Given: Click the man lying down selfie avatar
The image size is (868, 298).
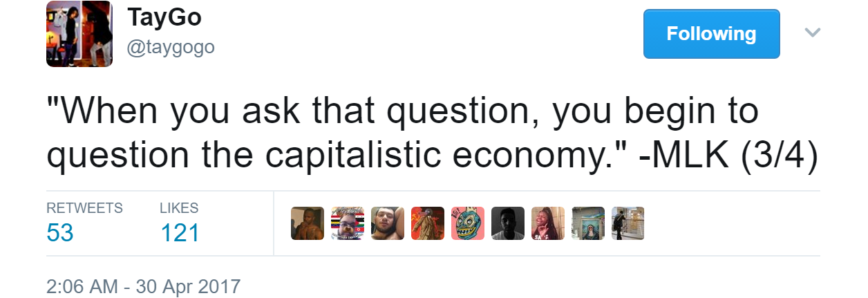Looking at the screenshot, I should tap(388, 223).
